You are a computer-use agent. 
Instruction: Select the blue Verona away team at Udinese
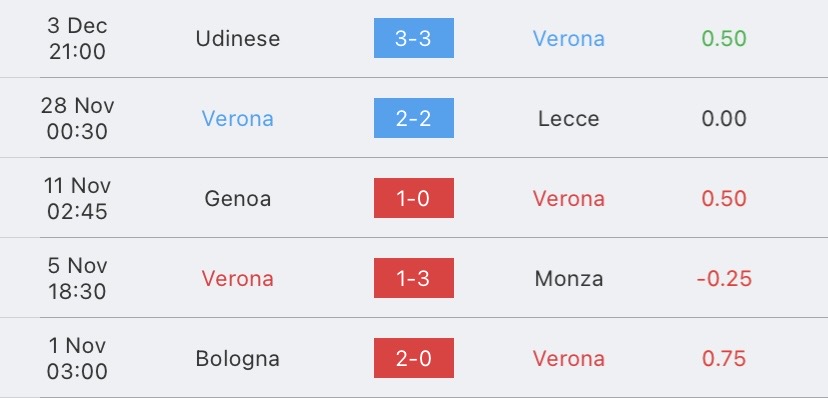coord(569,39)
